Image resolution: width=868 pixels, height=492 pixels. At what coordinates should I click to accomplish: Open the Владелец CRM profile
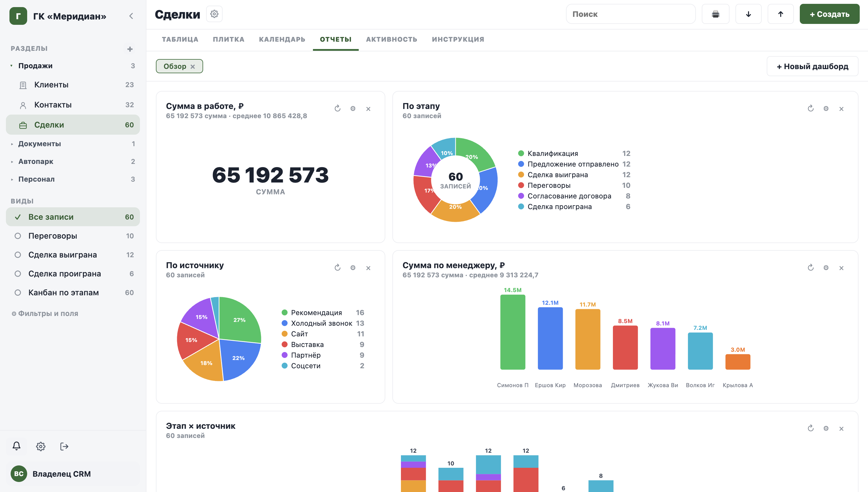pyautogui.click(x=73, y=474)
